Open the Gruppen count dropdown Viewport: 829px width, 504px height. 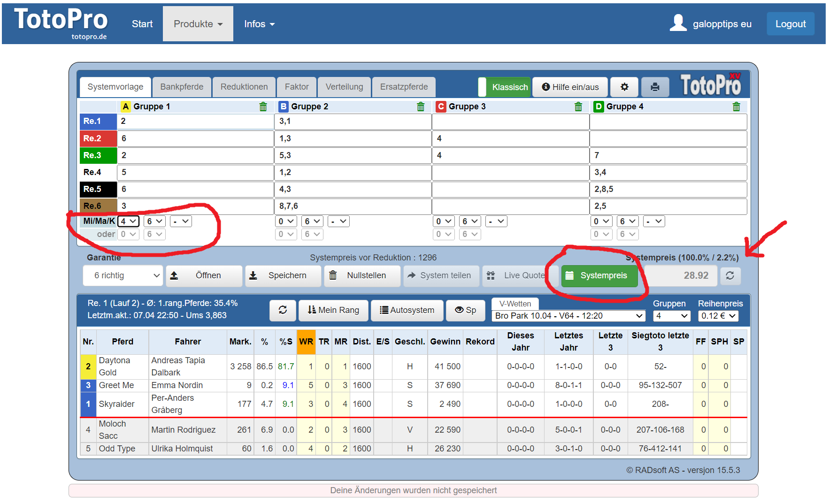tap(671, 316)
